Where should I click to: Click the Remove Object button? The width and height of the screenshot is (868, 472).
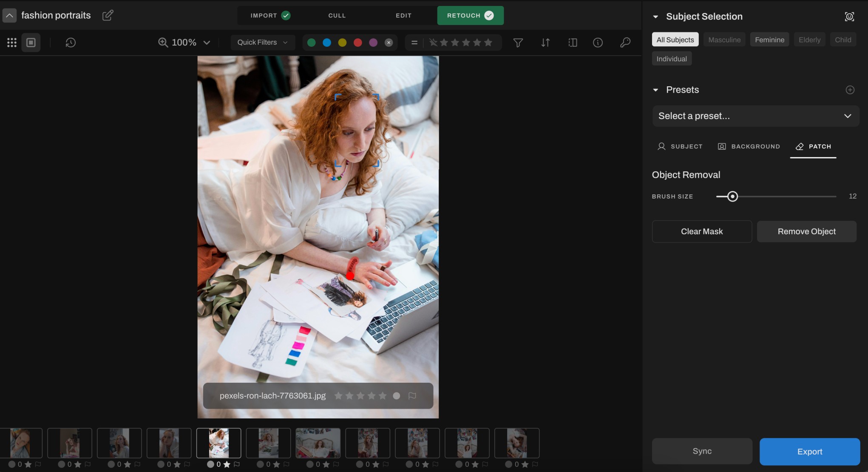point(806,231)
